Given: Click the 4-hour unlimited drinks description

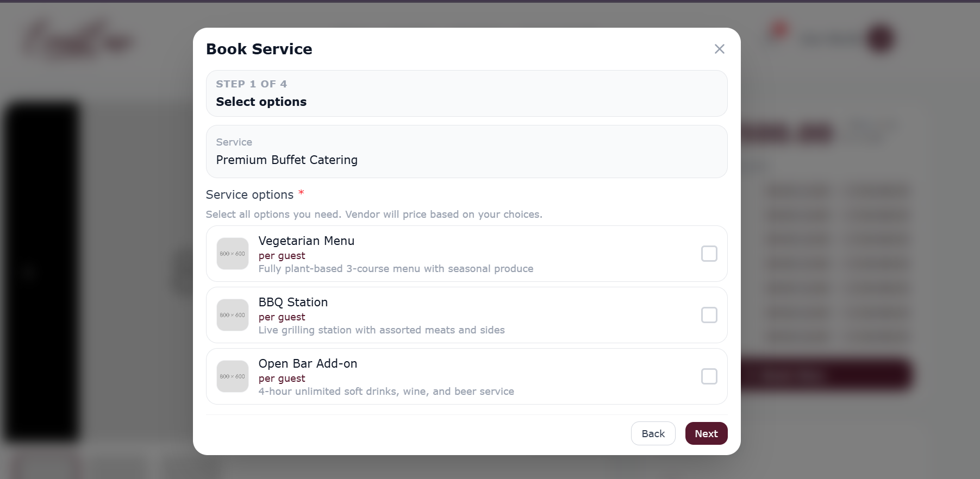Looking at the screenshot, I should tap(386, 392).
